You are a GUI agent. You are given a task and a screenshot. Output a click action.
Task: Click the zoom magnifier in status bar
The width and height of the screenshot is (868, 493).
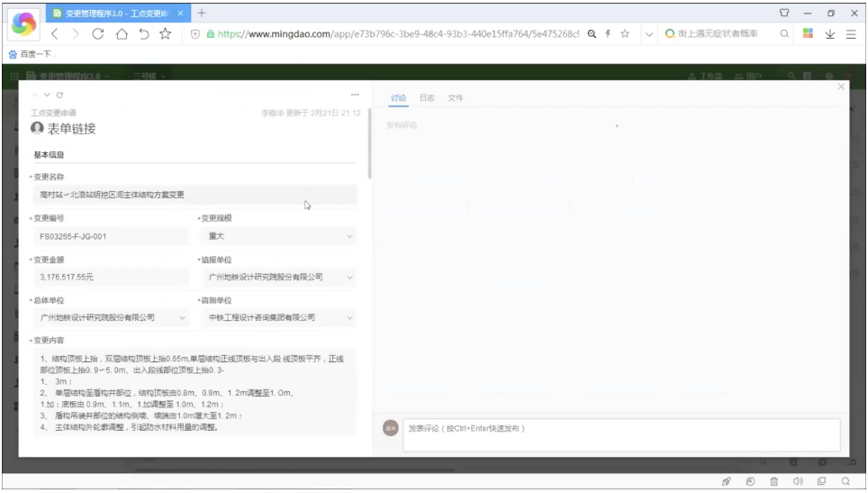(845, 481)
